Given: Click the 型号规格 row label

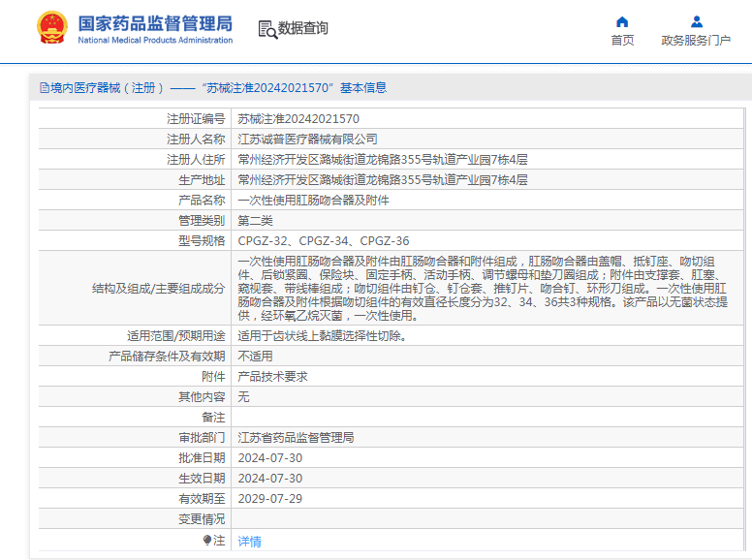Looking at the screenshot, I should click(x=202, y=241).
